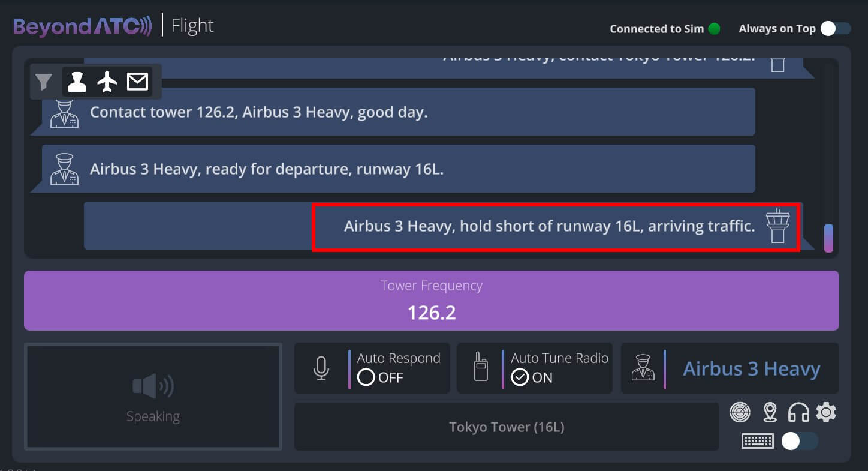The image size is (868, 471).
Task: Disable Auto Tune Radio
Action: pyautogui.click(x=535, y=368)
